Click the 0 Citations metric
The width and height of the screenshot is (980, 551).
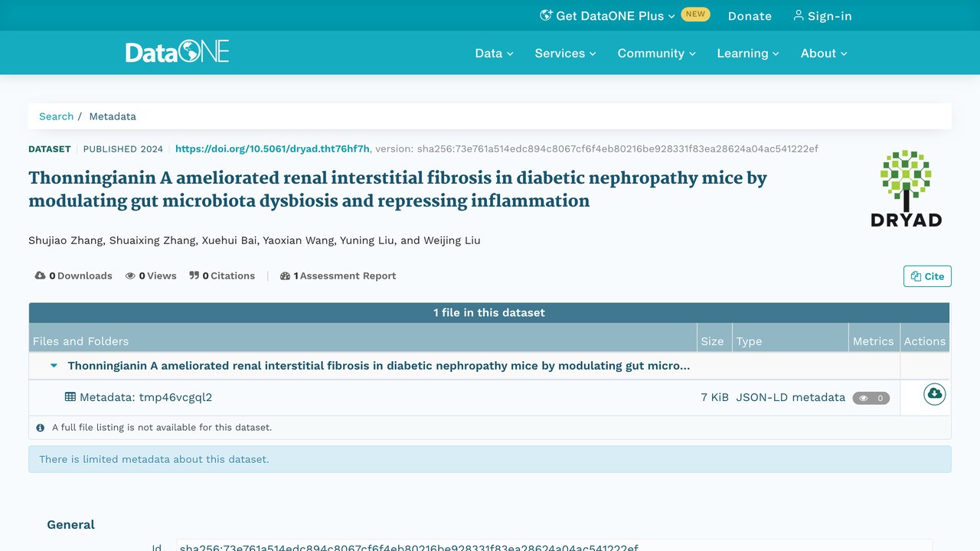tap(222, 275)
